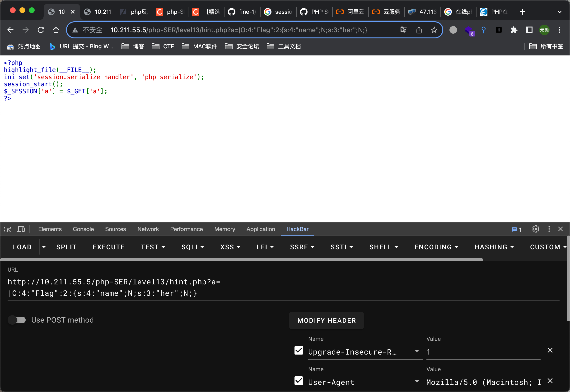Screen dimensions: 570x392
Task: Open the SSRF dropdown menu
Action: pos(302,247)
